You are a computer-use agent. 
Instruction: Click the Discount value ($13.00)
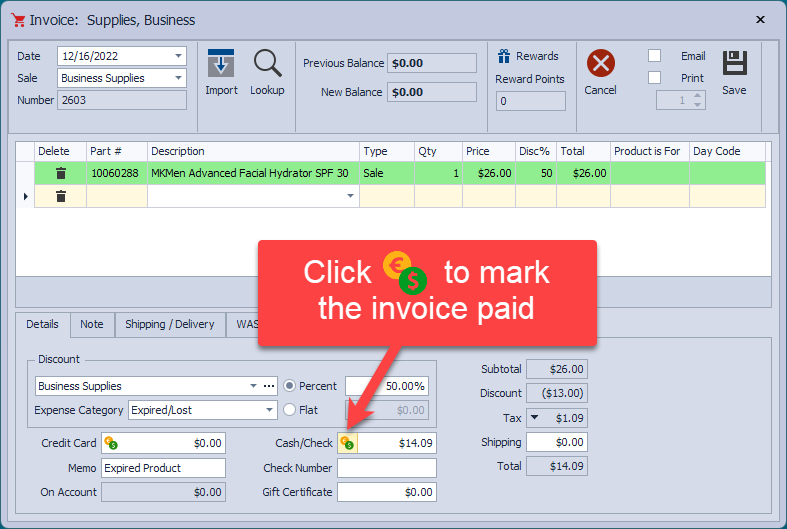(x=557, y=393)
